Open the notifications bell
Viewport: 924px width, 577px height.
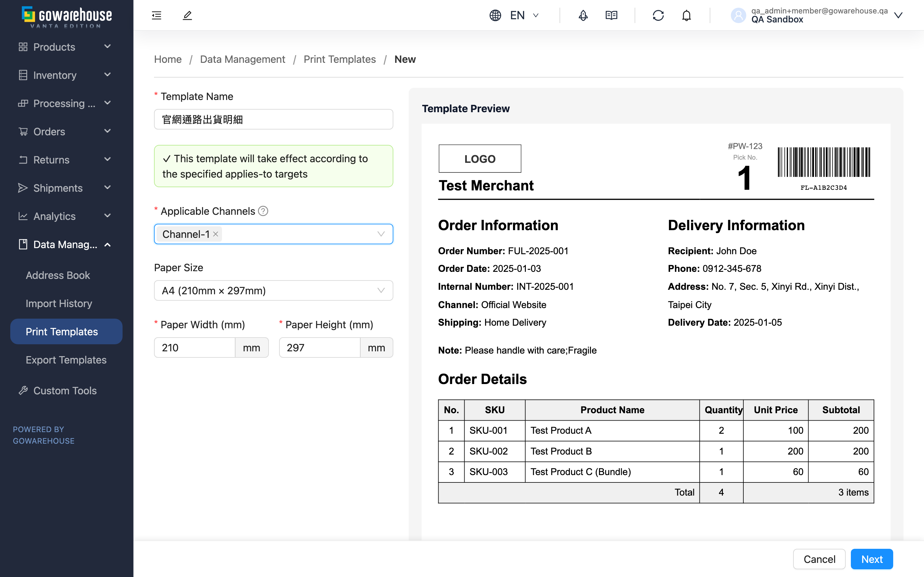687,15
